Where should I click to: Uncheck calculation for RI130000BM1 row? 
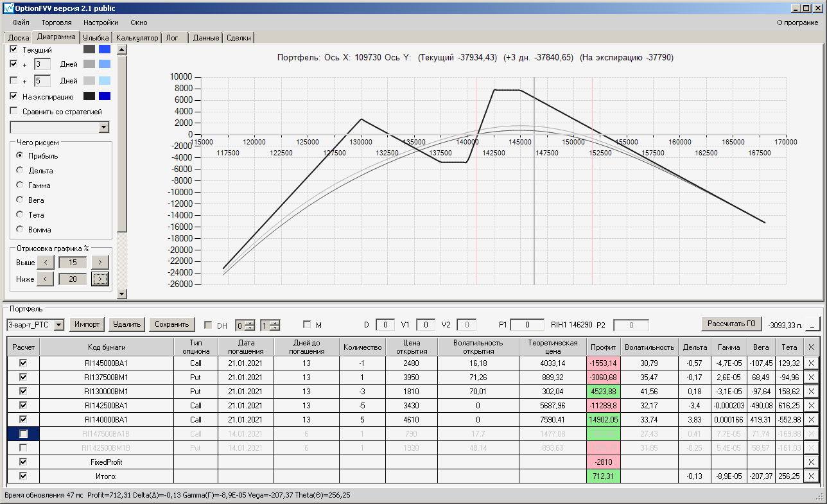24,391
